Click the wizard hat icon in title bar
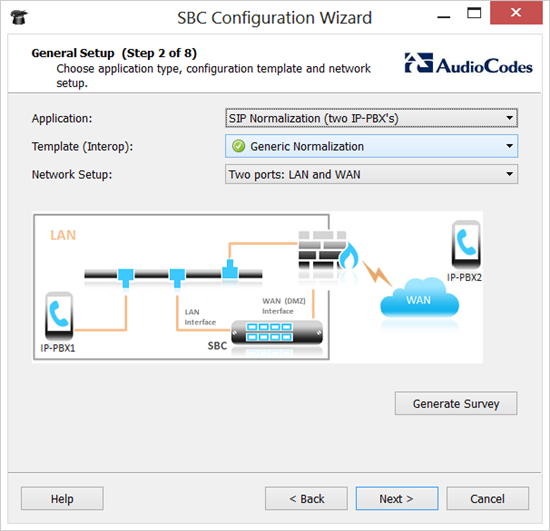 click(x=19, y=18)
